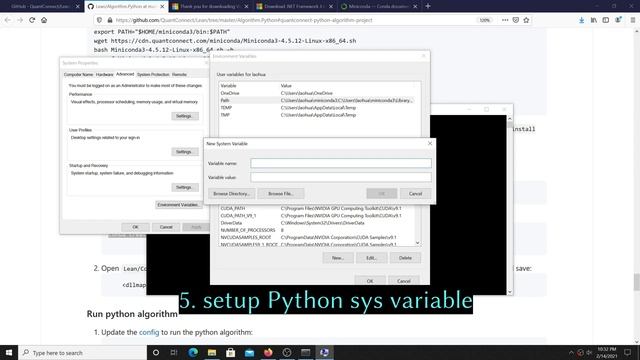Open File Explorer from taskbar
This screenshot has height=360, width=640.
(212, 353)
